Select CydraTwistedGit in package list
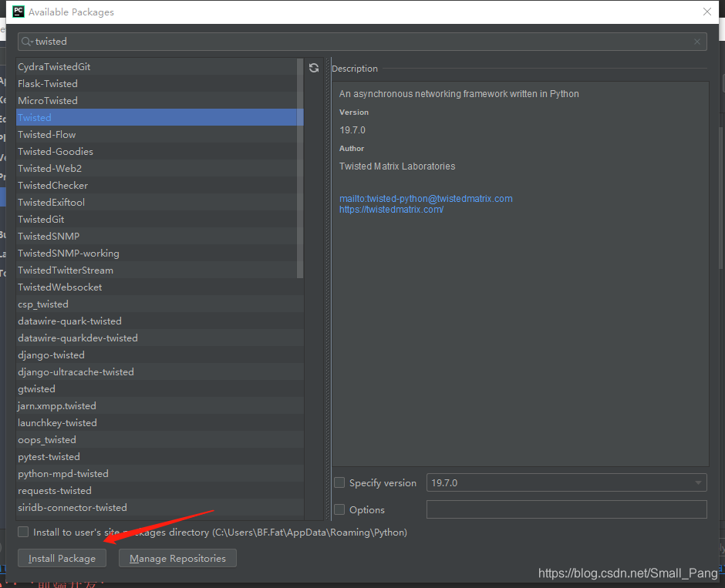725x588 pixels. pyautogui.click(x=160, y=66)
